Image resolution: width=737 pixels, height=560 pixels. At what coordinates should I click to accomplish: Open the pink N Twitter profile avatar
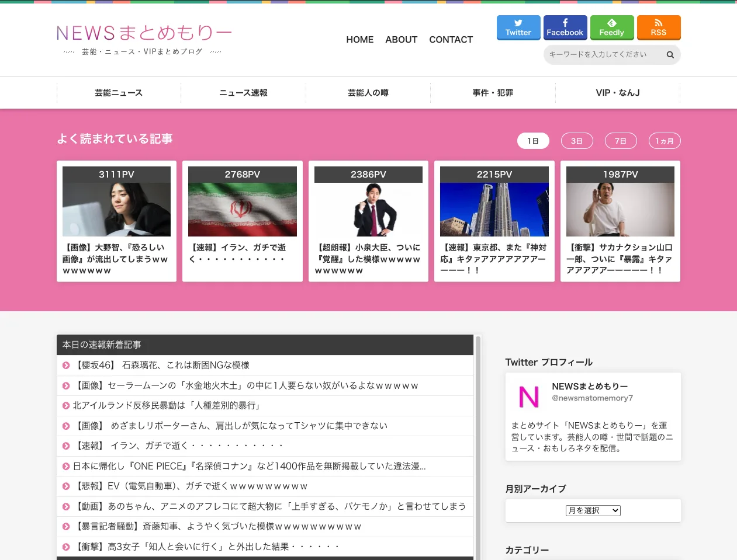click(x=529, y=397)
